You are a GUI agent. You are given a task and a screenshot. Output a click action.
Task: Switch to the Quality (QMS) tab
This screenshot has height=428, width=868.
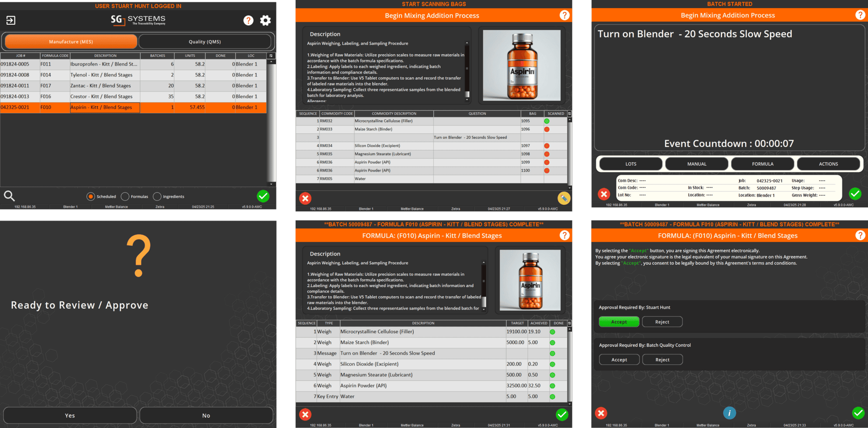(x=205, y=42)
